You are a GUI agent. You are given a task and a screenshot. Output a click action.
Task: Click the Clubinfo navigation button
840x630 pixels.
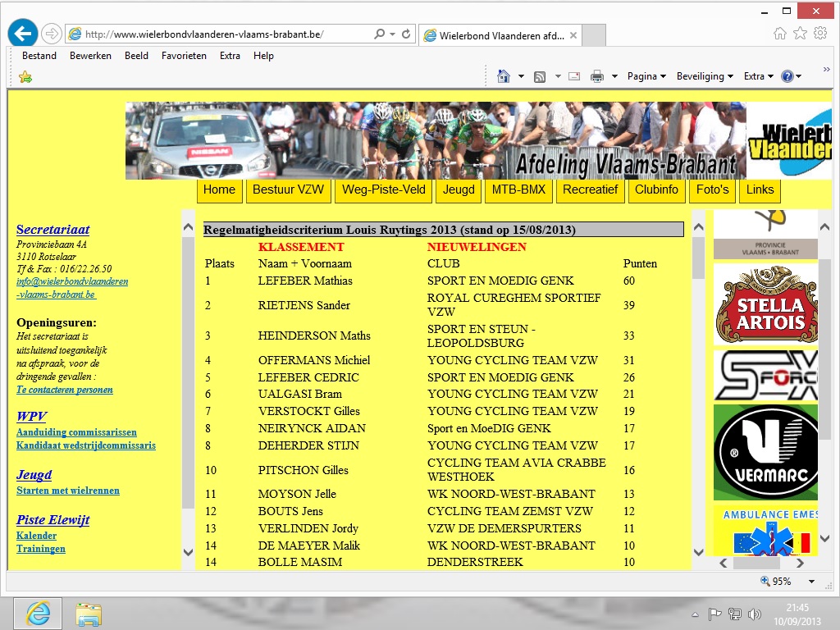point(657,190)
